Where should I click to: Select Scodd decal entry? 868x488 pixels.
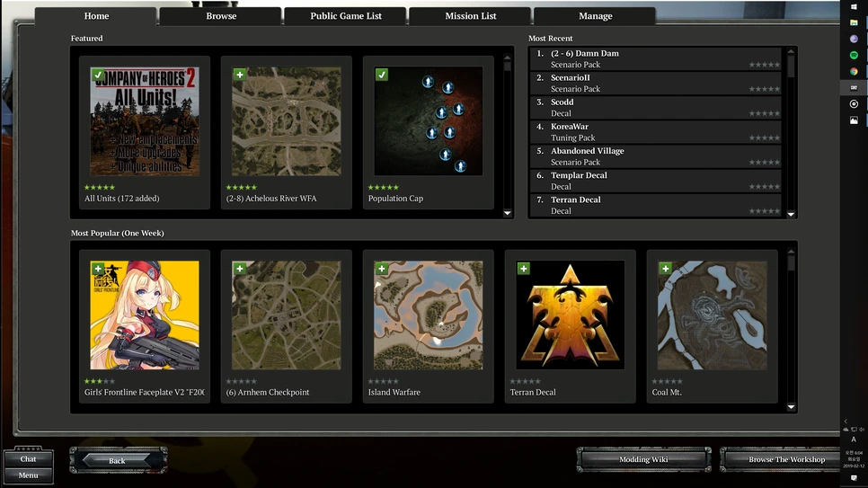(655, 108)
